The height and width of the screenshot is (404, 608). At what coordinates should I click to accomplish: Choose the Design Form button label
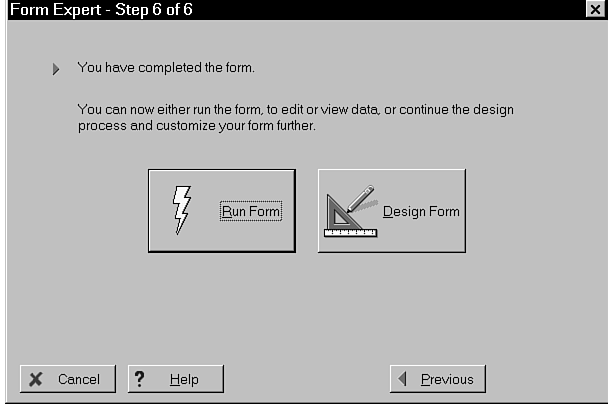[421, 211]
